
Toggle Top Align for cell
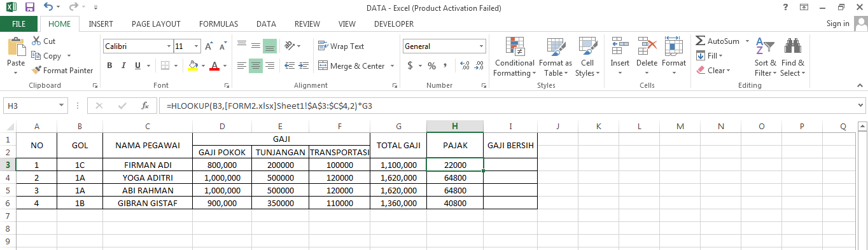(x=242, y=46)
